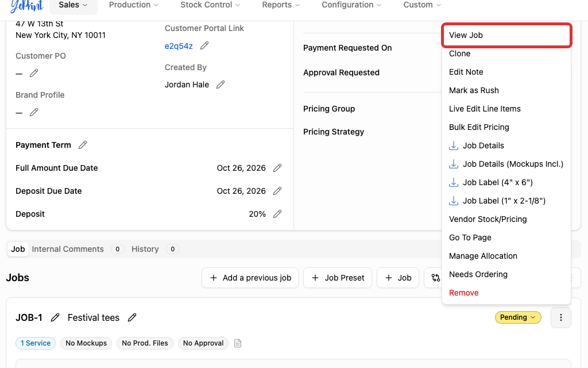Select View Job from context menu
Image resolution: width=588 pixels, height=368 pixels.
pos(506,35)
